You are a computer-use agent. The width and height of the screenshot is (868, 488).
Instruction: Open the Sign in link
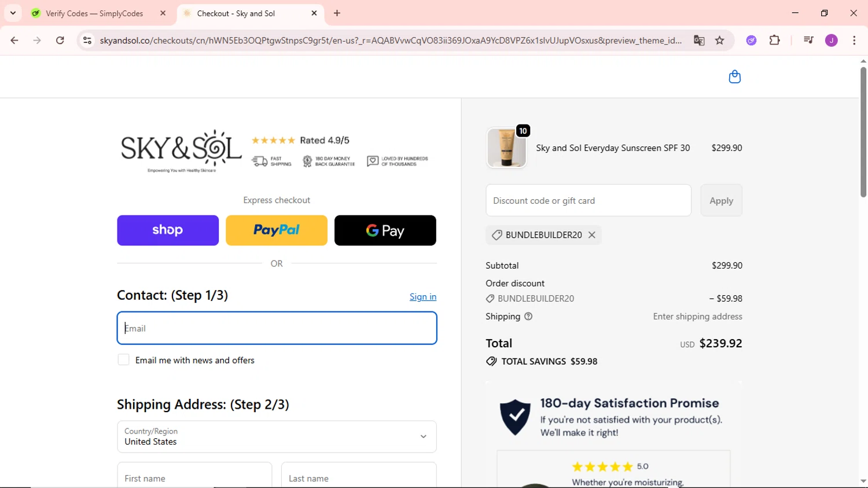pyautogui.click(x=423, y=297)
